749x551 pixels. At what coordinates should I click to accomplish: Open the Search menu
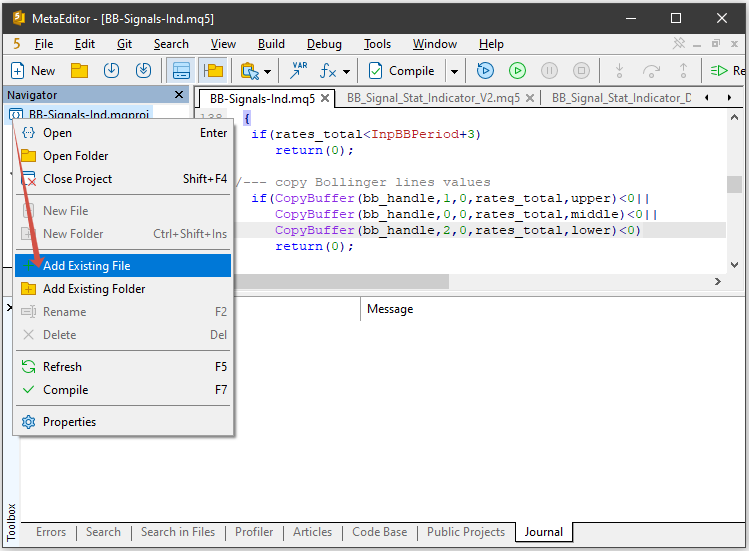(171, 44)
